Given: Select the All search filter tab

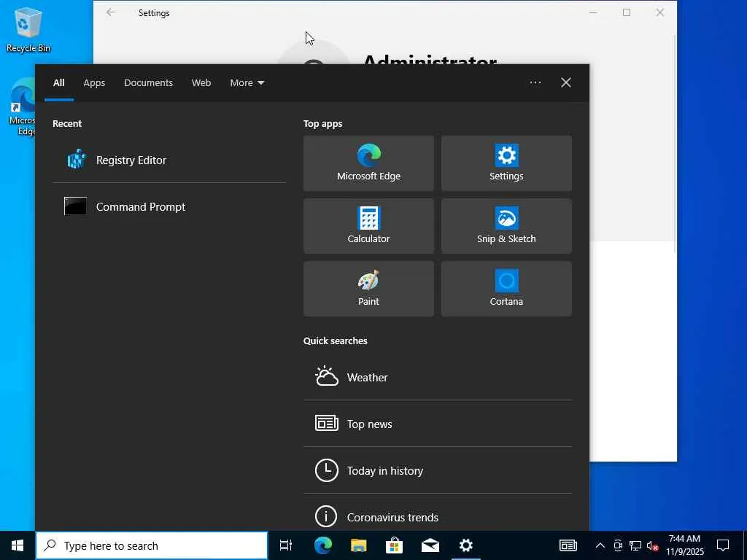Looking at the screenshot, I should click(x=58, y=83).
